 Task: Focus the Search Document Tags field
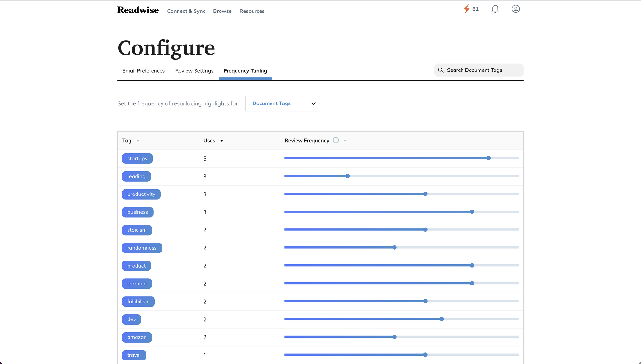pos(479,70)
